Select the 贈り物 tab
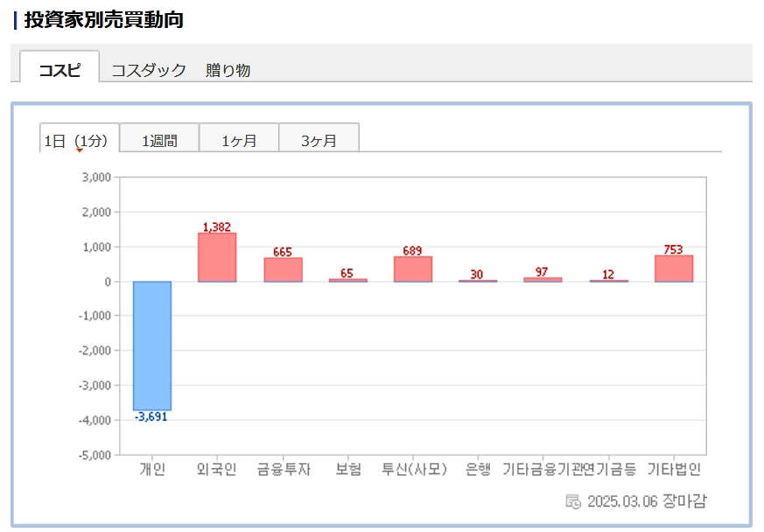The width and height of the screenshot is (764, 532). pyautogui.click(x=228, y=70)
